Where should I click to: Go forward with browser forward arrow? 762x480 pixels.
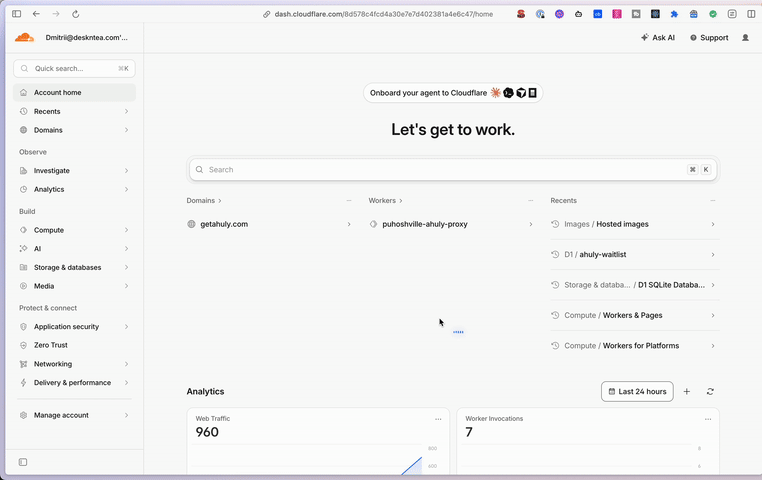pyautogui.click(x=56, y=14)
